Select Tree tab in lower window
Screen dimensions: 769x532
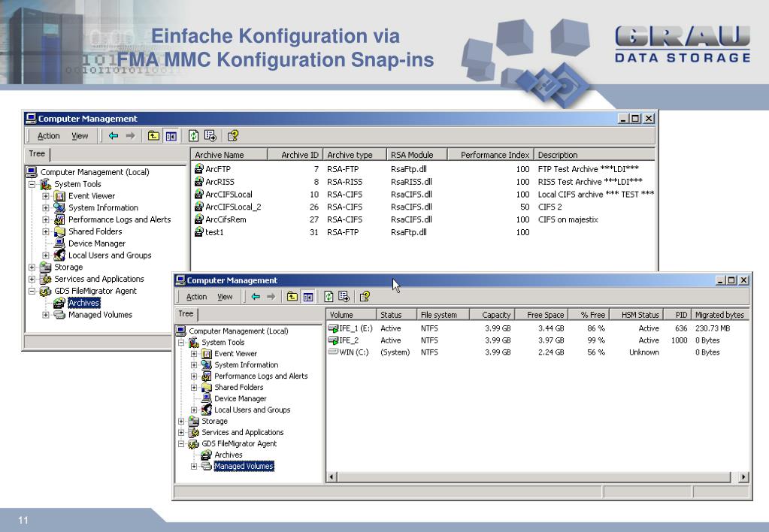point(186,314)
